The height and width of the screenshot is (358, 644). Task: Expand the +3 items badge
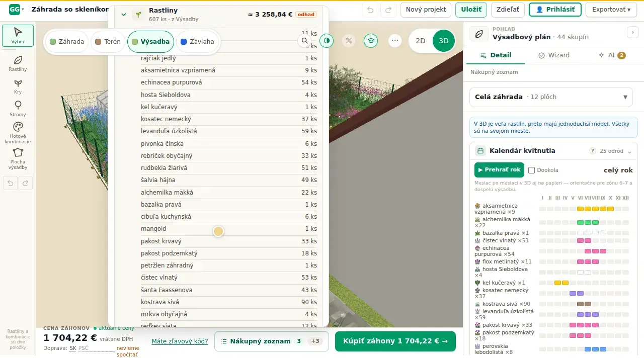315,341
